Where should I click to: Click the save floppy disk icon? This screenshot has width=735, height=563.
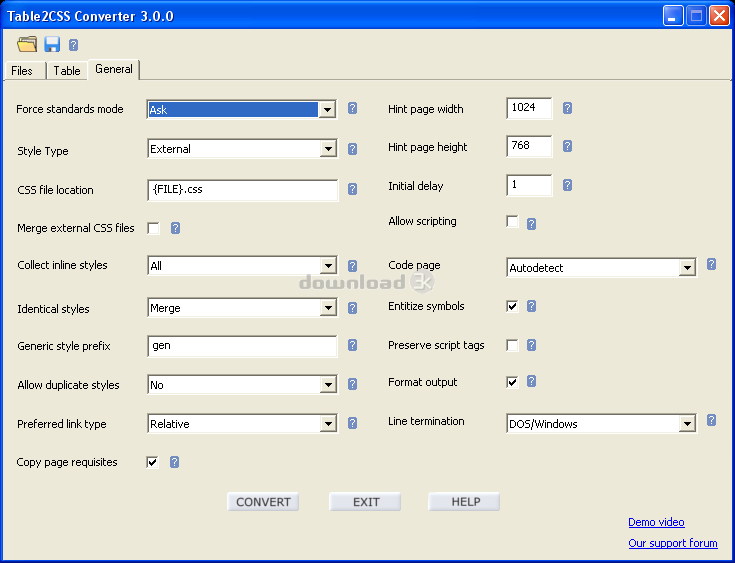tap(52, 44)
